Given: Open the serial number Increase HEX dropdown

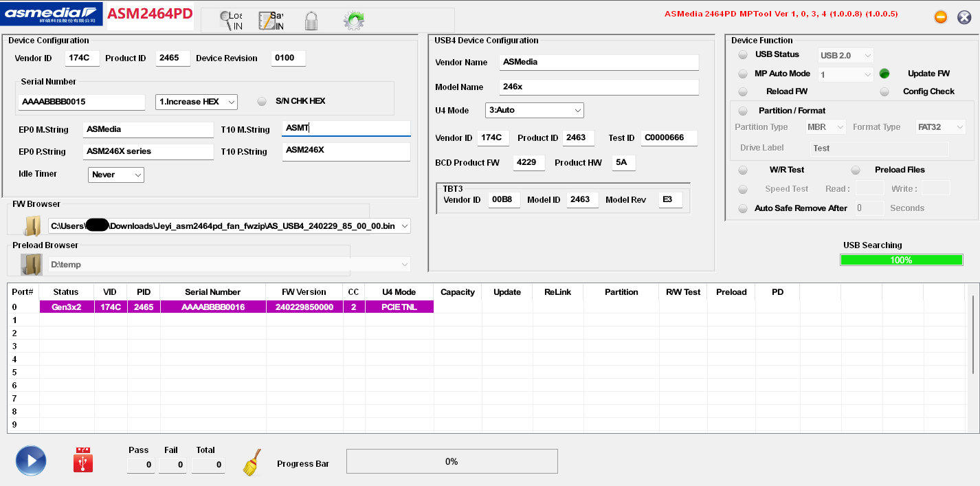Looking at the screenshot, I should 197,102.
